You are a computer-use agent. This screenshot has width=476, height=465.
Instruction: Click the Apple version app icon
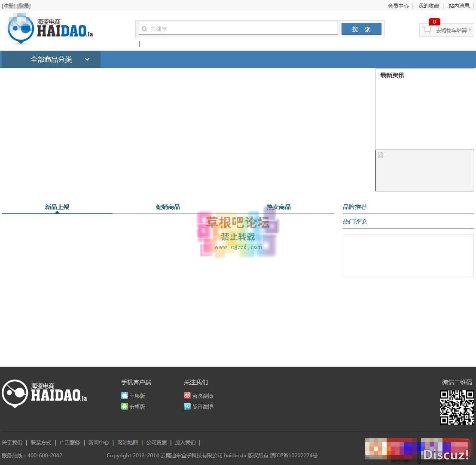pos(125,395)
